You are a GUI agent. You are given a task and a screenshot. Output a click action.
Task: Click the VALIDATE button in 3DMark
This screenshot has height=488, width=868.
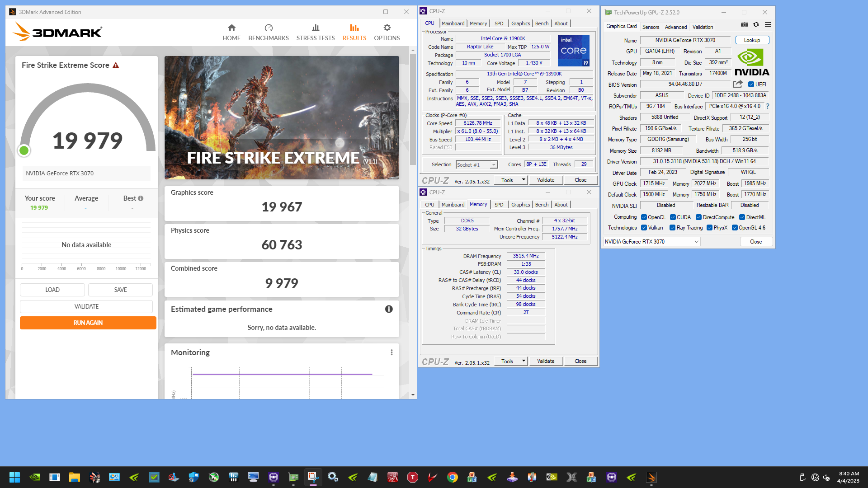click(x=86, y=306)
